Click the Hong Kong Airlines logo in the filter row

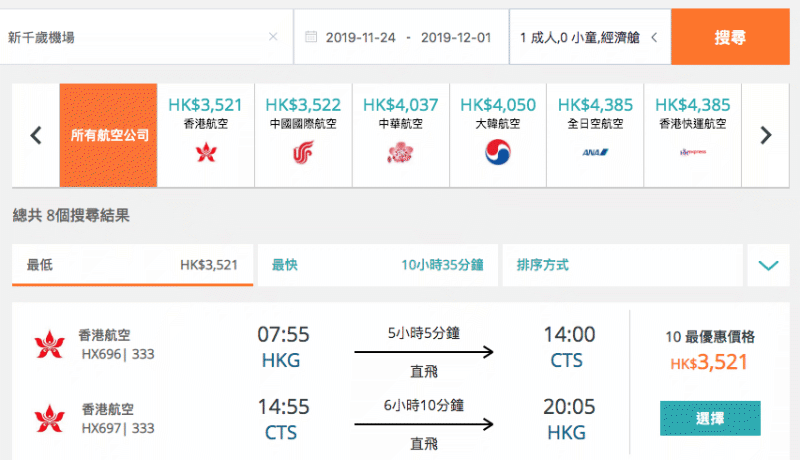(206, 152)
